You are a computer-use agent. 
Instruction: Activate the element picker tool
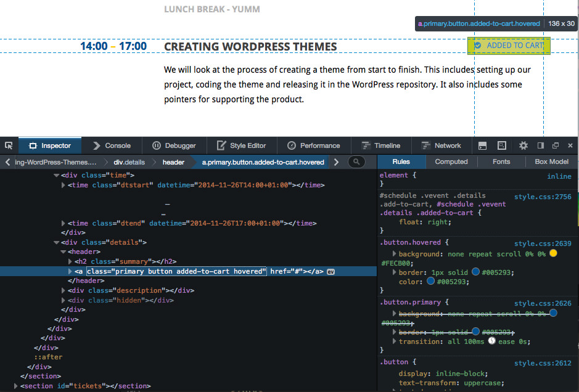9,145
